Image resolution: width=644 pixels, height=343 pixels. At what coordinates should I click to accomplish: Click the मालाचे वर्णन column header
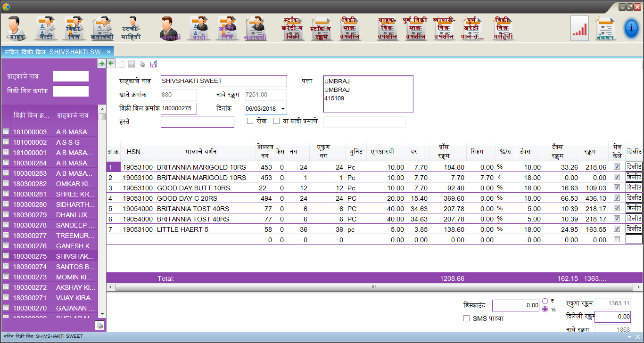(x=205, y=152)
